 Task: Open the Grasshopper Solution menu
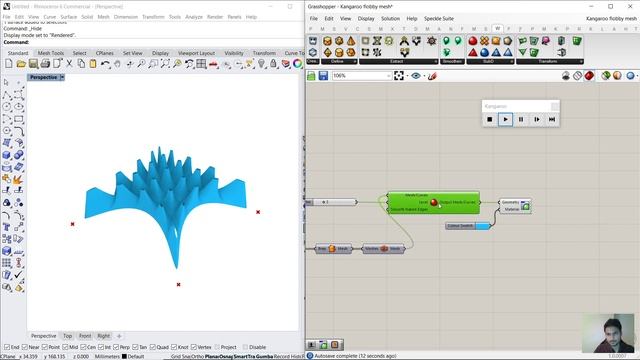(x=390, y=18)
